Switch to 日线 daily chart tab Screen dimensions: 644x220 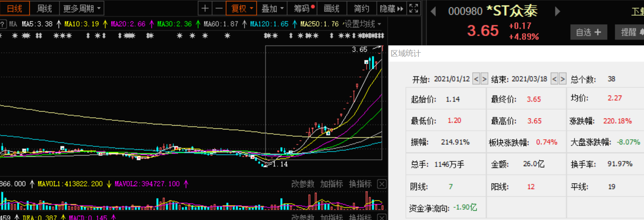[15, 8]
